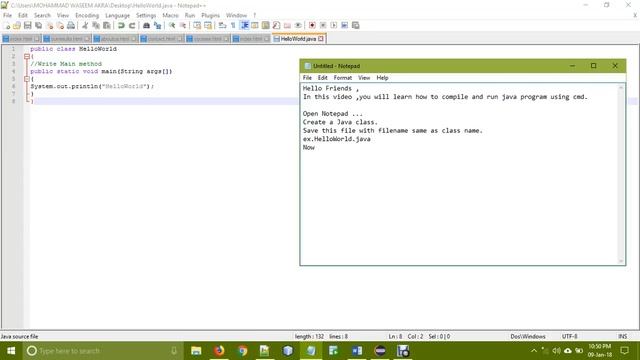Redo action via toolbar arrow
Screen dimensions: 640x360
coord(132,25)
